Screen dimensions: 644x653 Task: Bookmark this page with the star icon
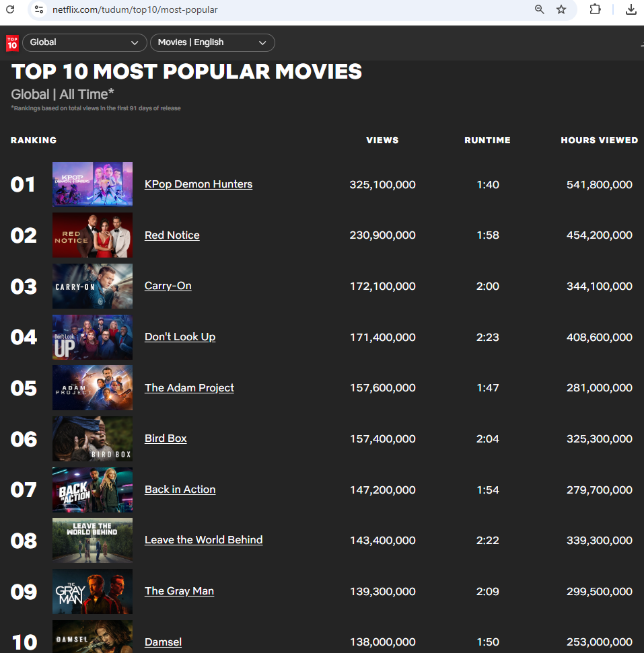tap(561, 9)
